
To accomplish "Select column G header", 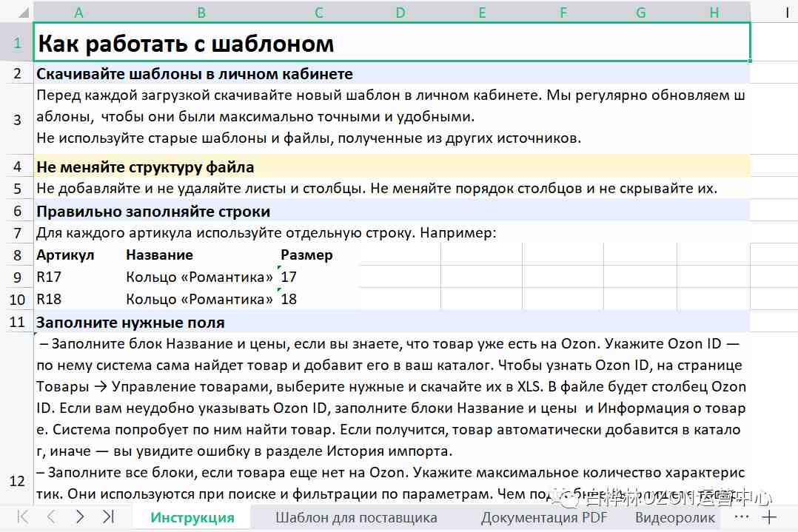I will coord(641,12).
